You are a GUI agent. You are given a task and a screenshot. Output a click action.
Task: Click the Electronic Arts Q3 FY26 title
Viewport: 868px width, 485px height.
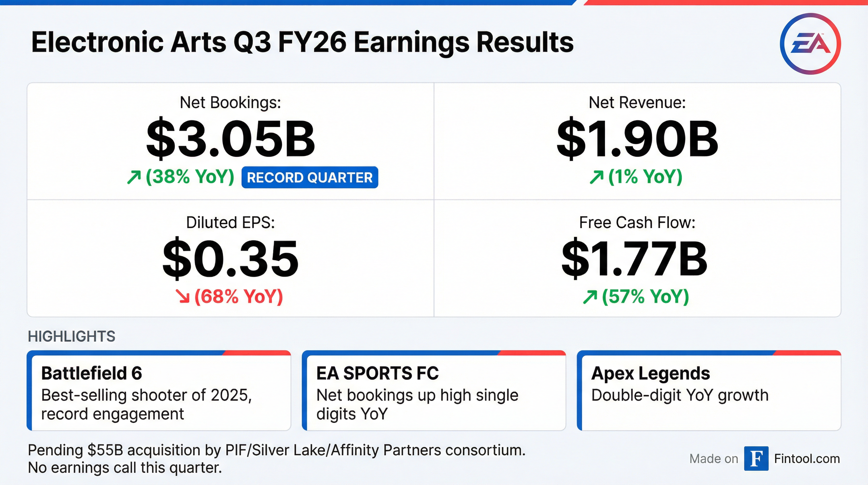point(302,43)
